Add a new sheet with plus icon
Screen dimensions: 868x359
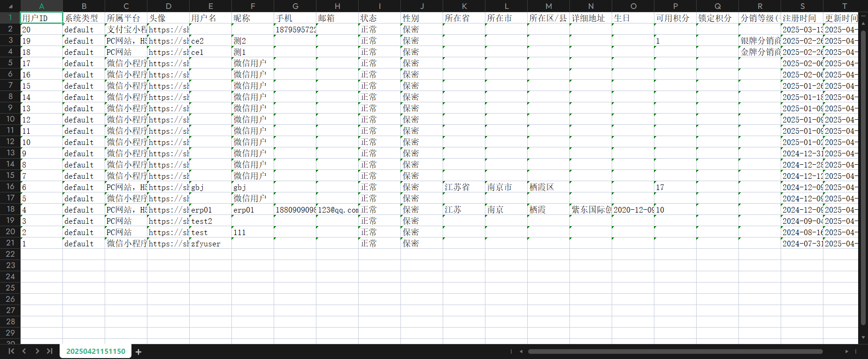tap(138, 351)
